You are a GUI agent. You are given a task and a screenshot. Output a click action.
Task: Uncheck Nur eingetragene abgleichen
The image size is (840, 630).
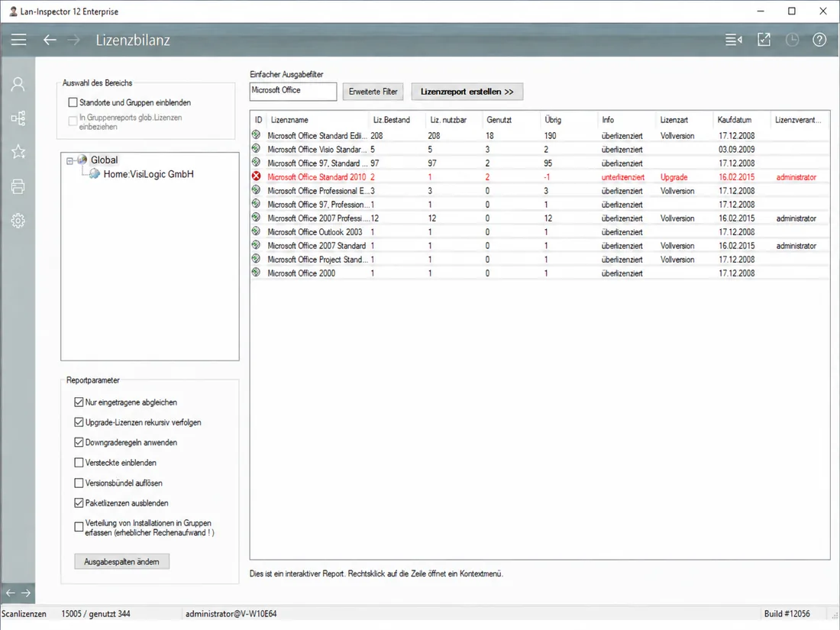[79, 402]
